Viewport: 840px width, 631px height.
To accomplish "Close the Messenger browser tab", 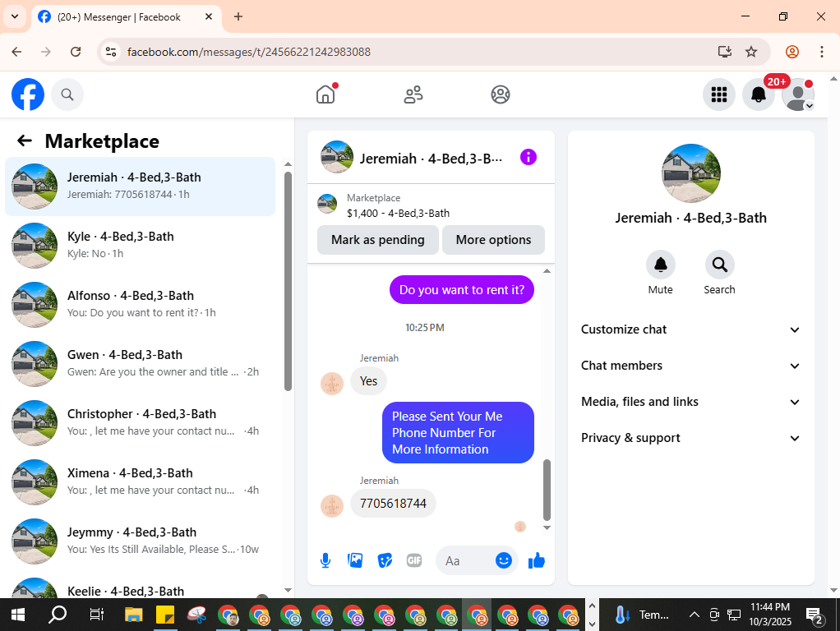I will click(209, 16).
